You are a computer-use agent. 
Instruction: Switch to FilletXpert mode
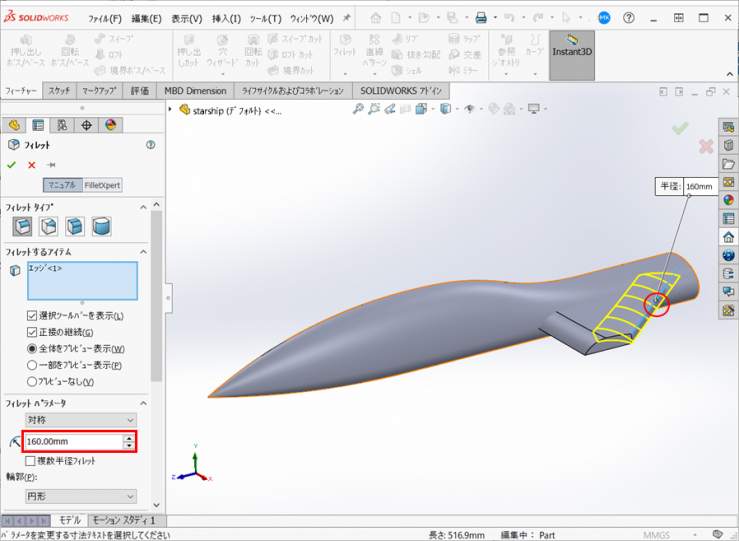[103, 185]
